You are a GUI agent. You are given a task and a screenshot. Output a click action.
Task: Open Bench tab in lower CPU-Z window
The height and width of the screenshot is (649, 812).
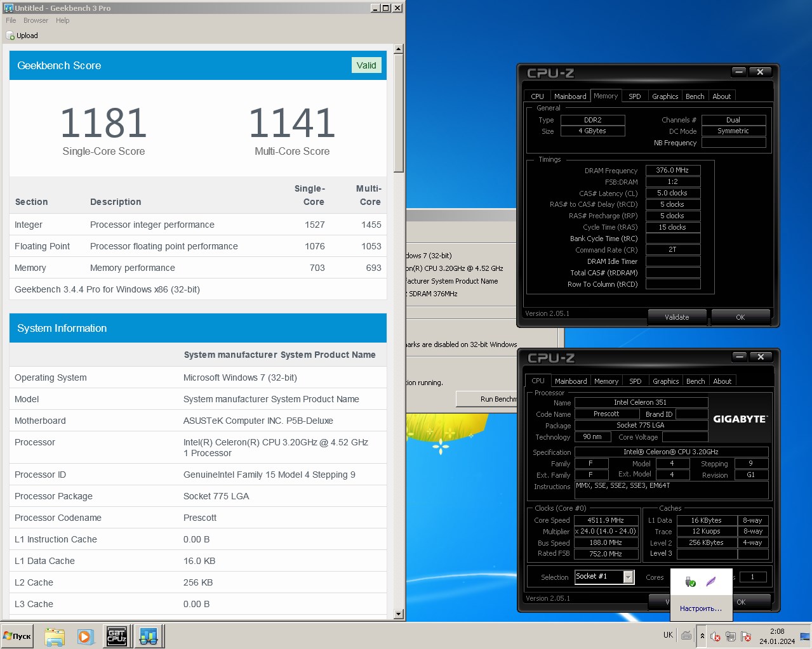pyautogui.click(x=696, y=381)
